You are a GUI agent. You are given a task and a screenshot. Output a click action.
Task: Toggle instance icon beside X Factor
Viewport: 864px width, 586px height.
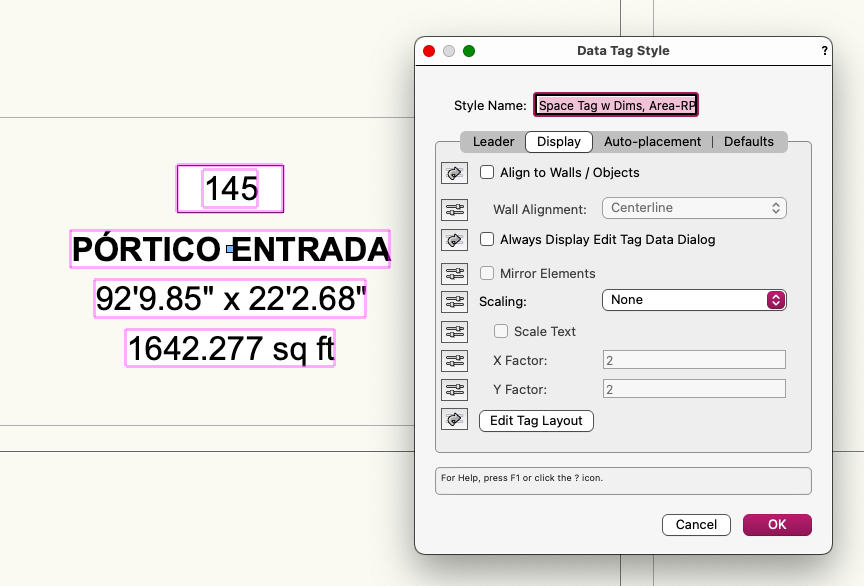pyautogui.click(x=455, y=361)
